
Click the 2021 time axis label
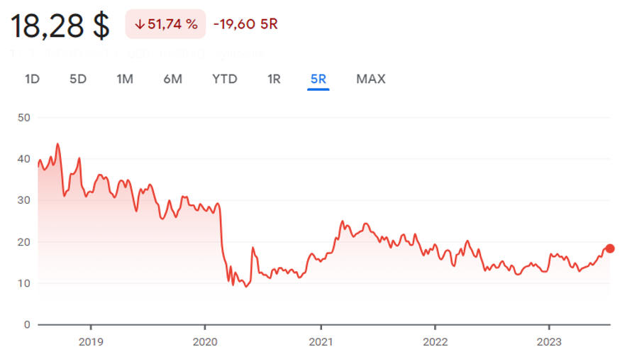coord(321,341)
